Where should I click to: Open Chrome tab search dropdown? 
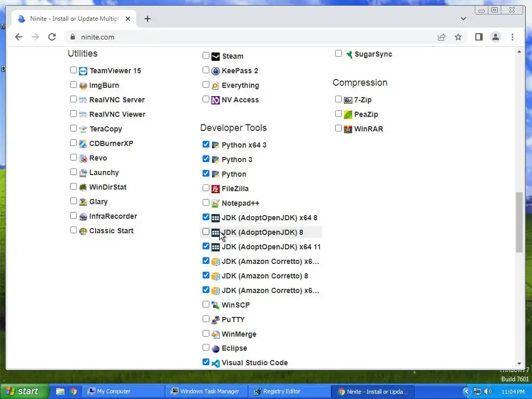coord(463,19)
